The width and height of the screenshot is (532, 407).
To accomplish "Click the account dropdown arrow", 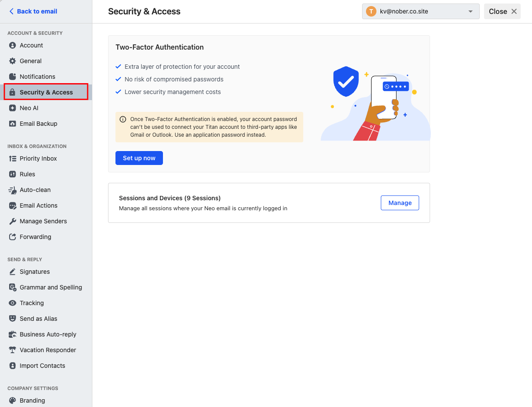I will click(x=471, y=11).
